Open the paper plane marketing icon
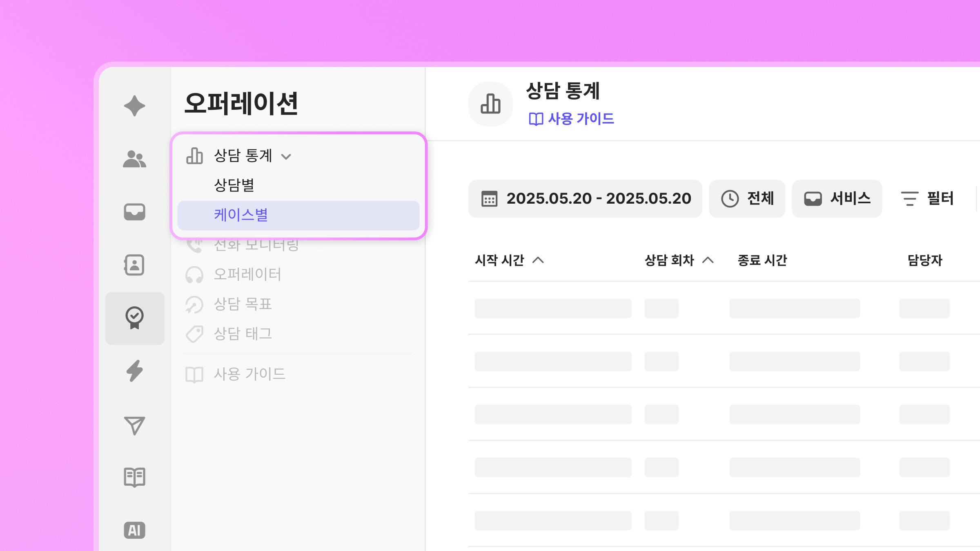 tap(134, 426)
